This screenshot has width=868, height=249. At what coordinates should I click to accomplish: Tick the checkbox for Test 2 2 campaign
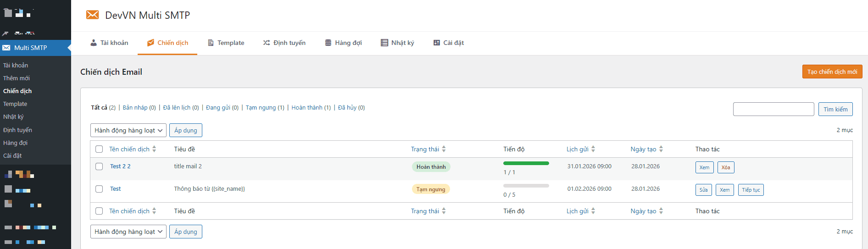[99, 166]
